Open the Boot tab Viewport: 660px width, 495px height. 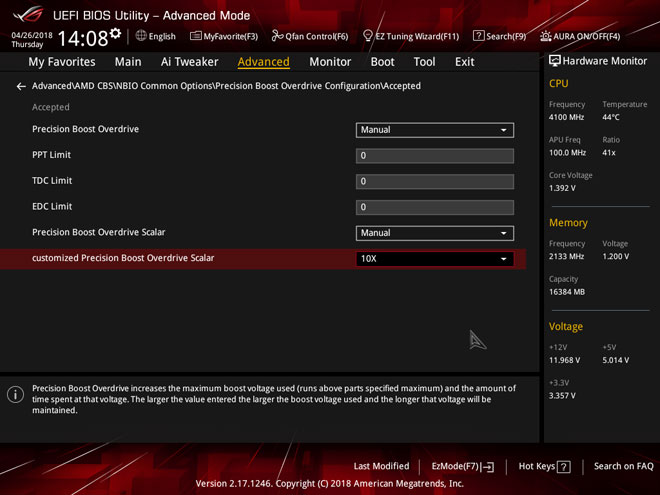point(383,62)
